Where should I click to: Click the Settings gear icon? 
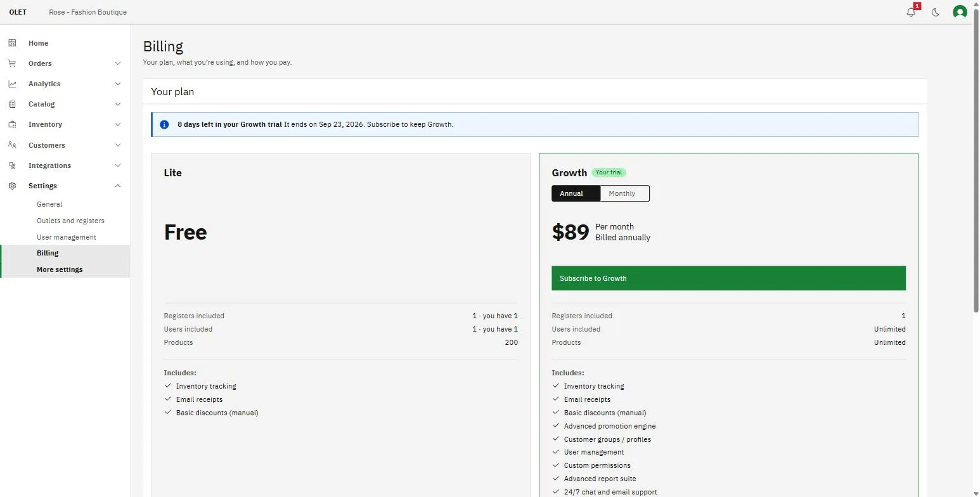[x=12, y=186]
